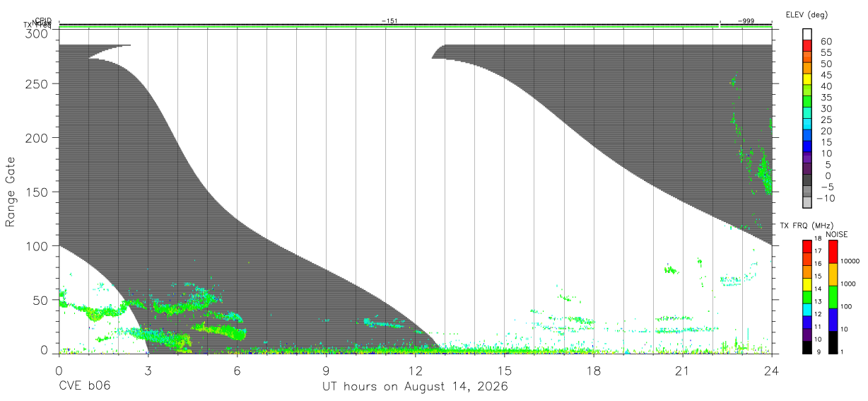Click the '150' range gate tick label
This screenshot has width=868, height=401.
[36, 192]
